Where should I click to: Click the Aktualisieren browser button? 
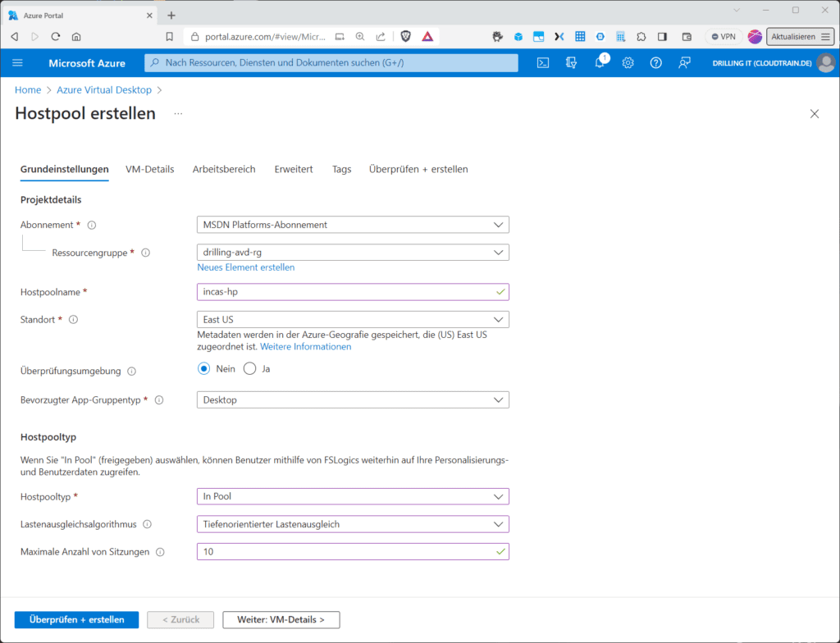pos(800,36)
